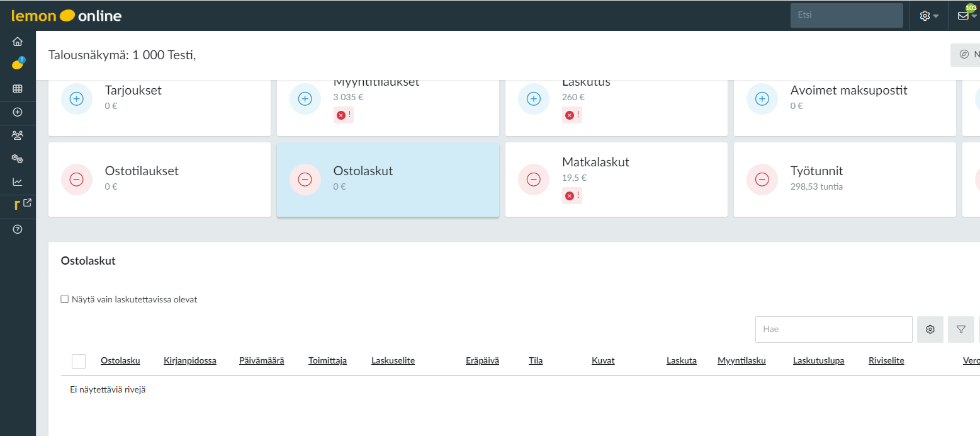Open the grid table icon in sidebar
Viewport: 980px width, 436px height.
18,89
